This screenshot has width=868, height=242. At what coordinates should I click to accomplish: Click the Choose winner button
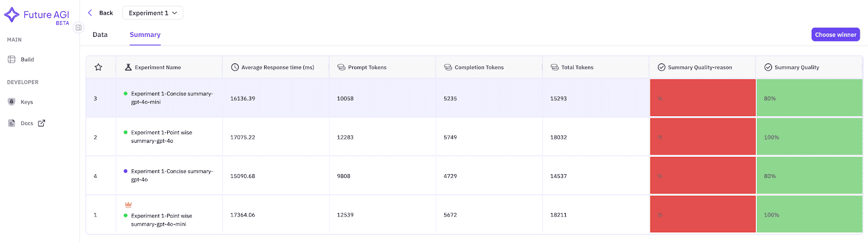835,35
